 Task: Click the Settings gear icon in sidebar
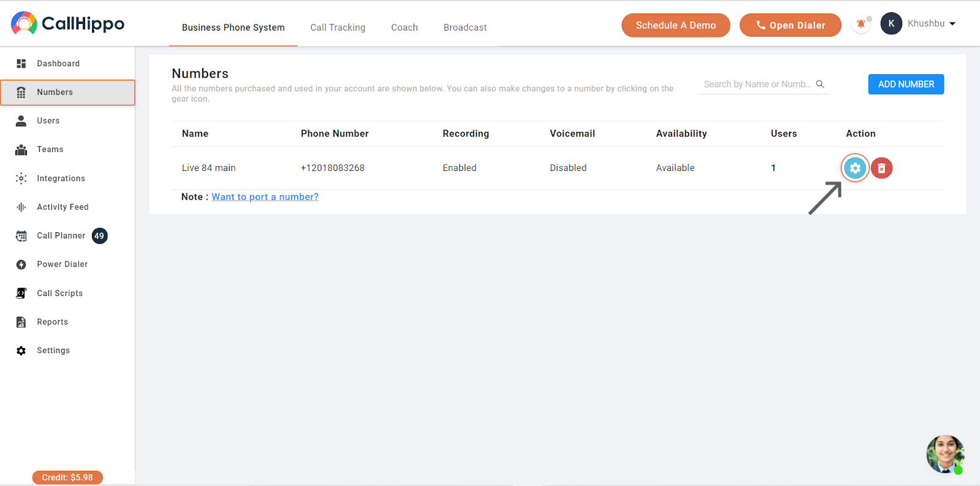coord(21,351)
